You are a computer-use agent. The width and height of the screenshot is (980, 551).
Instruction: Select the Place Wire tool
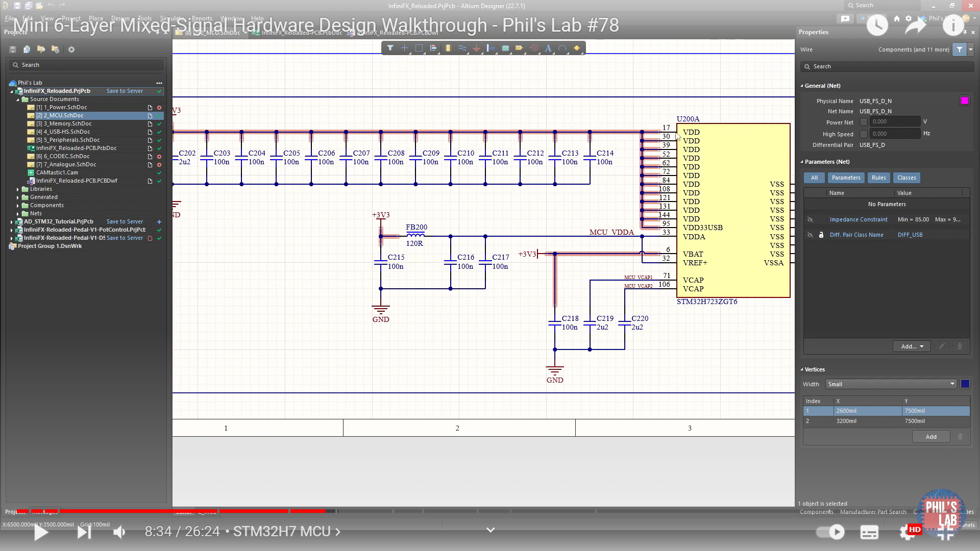pyautogui.click(x=462, y=48)
